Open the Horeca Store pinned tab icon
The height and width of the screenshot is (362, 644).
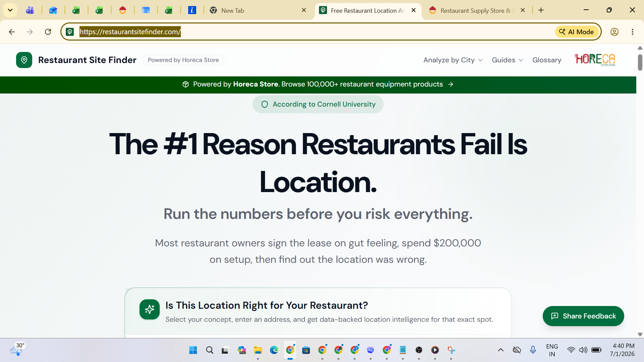pyautogui.click(x=123, y=10)
